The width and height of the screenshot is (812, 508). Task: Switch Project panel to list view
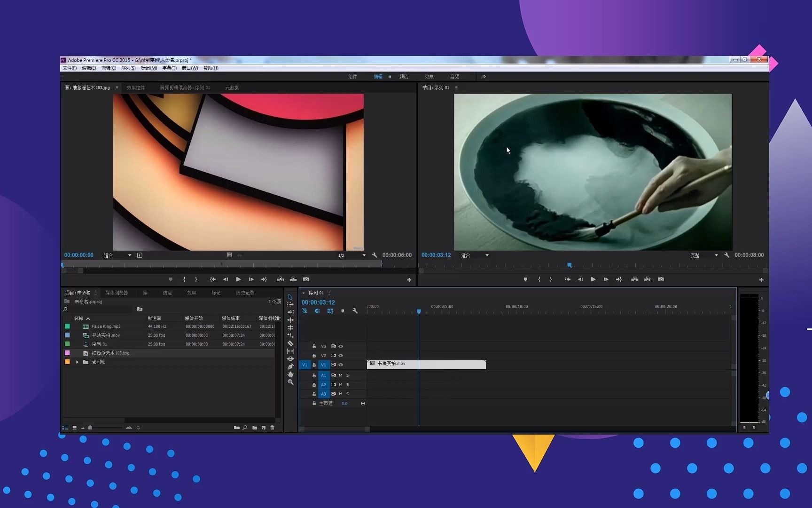65,428
